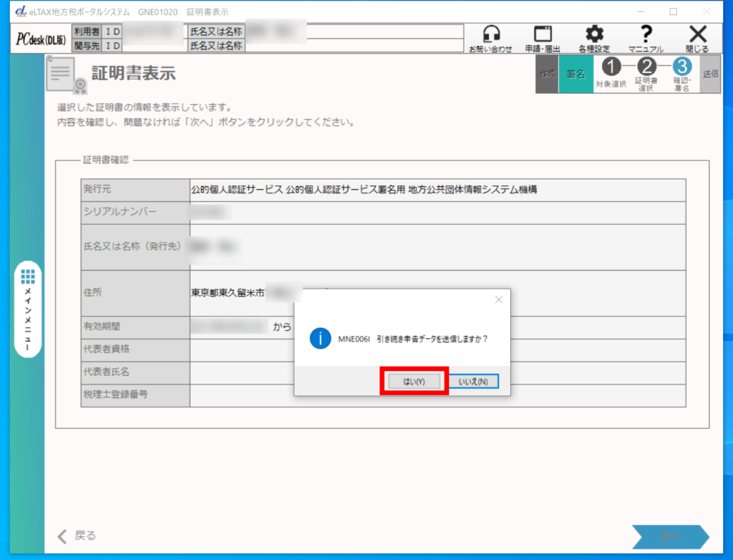Select step 1 対象選択 circle
The height and width of the screenshot is (560, 733).
(x=611, y=67)
